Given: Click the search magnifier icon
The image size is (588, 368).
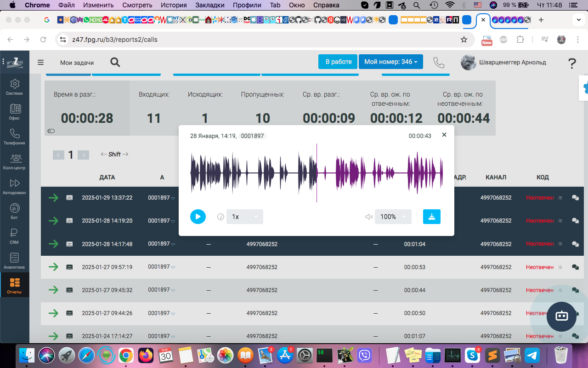Looking at the screenshot, I should coord(115,63).
